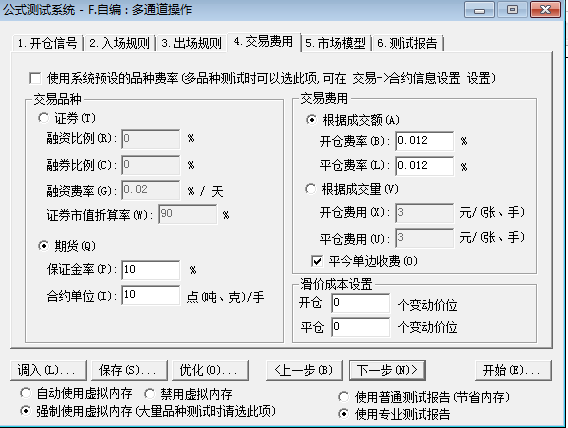568x428 pixels.
Task: View the 6.测试报告 tab
Action: point(408,43)
